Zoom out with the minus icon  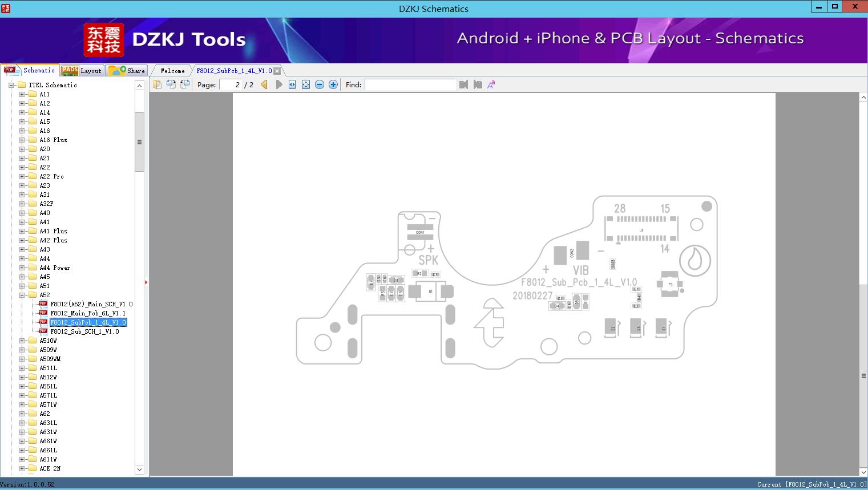[x=320, y=84]
